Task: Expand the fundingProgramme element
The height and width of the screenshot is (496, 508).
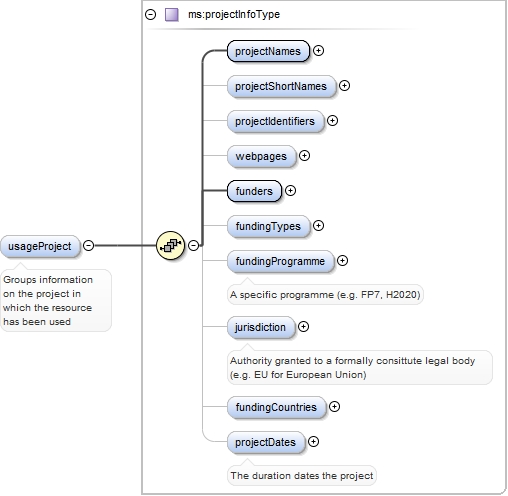Action: [x=342, y=261]
